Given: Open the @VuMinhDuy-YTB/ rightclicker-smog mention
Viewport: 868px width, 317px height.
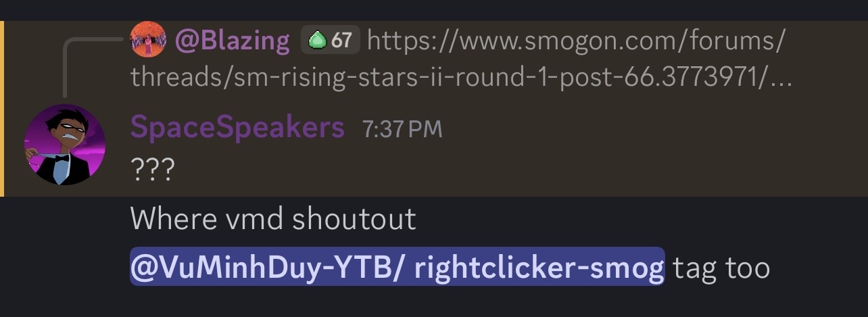Looking at the screenshot, I should click(x=397, y=268).
